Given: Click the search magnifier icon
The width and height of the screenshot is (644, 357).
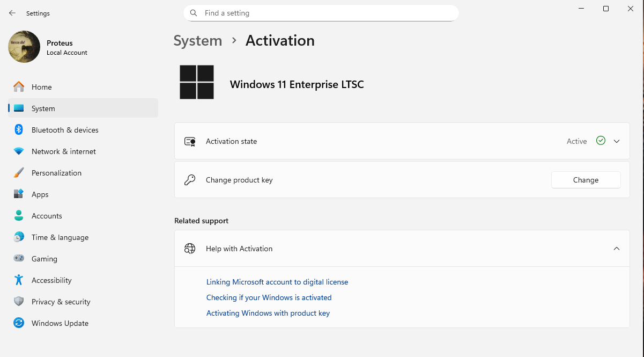Looking at the screenshot, I should click(x=194, y=13).
